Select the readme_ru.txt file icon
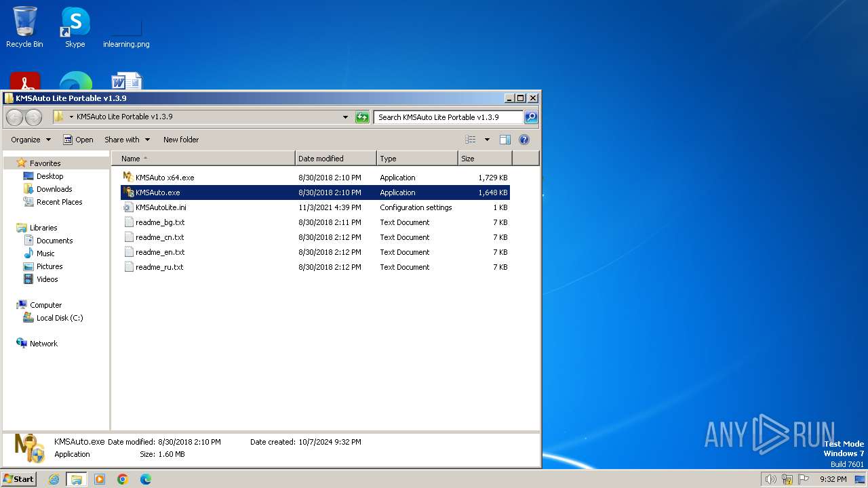The width and height of the screenshot is (868, 488). pyautogui.click(x=128, y=267)
